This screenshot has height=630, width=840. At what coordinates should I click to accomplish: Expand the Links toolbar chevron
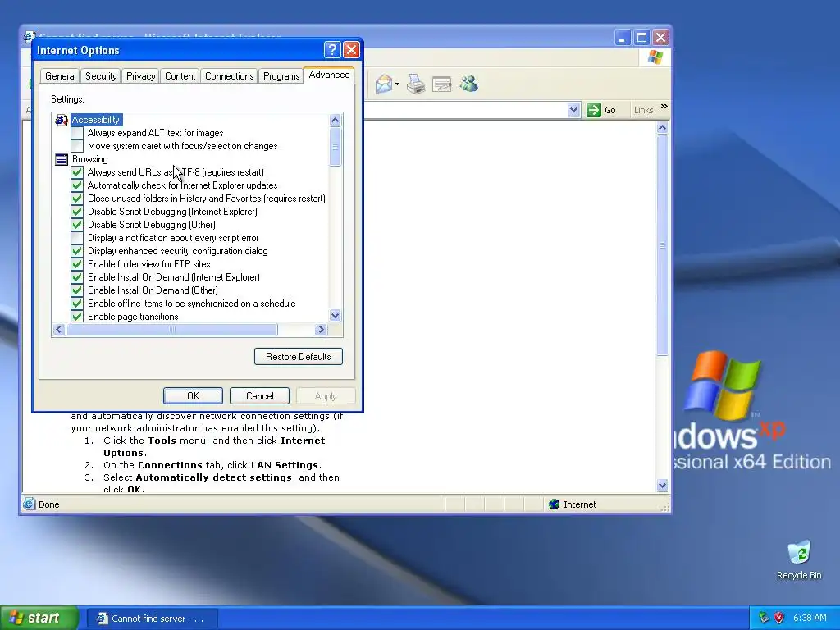coord(664,106)
